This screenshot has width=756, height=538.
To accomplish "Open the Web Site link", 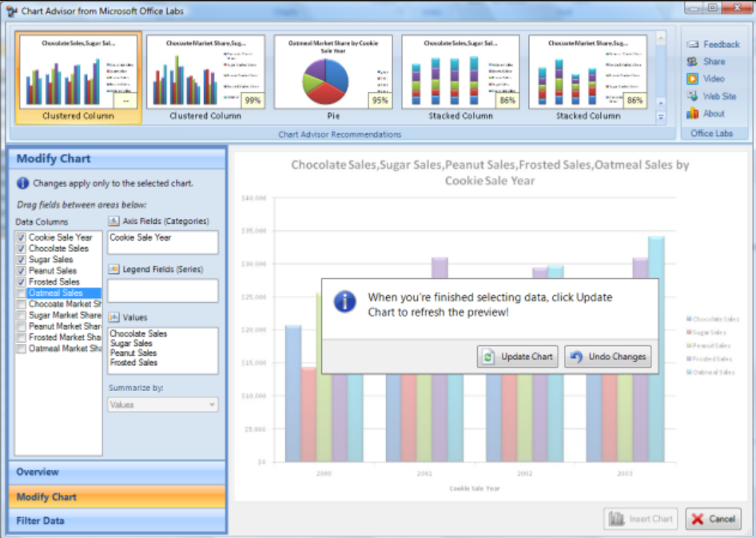I will (x=719, y=96).
